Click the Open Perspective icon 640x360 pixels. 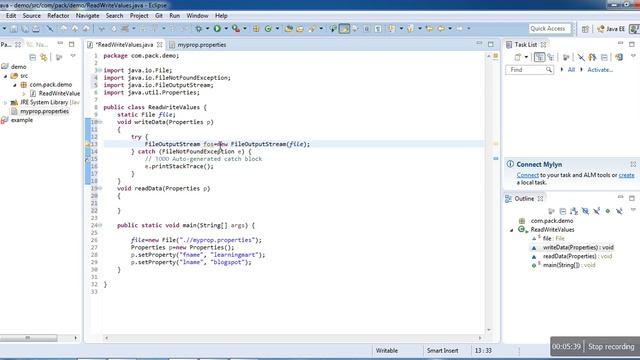pyautogui.click(x=585, y=29)
